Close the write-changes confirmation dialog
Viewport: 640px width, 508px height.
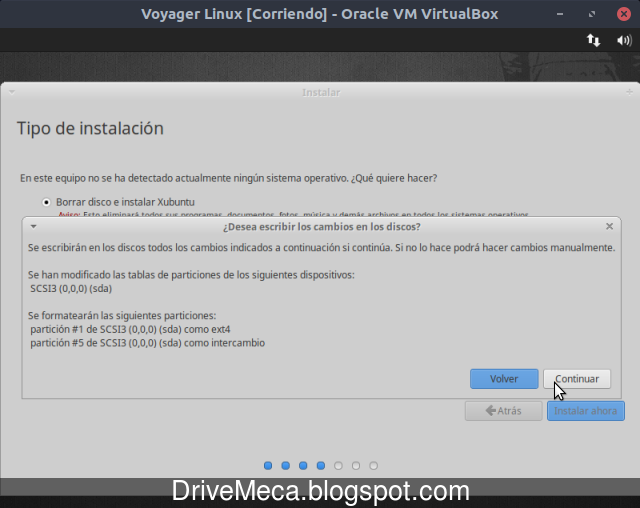point(609,226)
